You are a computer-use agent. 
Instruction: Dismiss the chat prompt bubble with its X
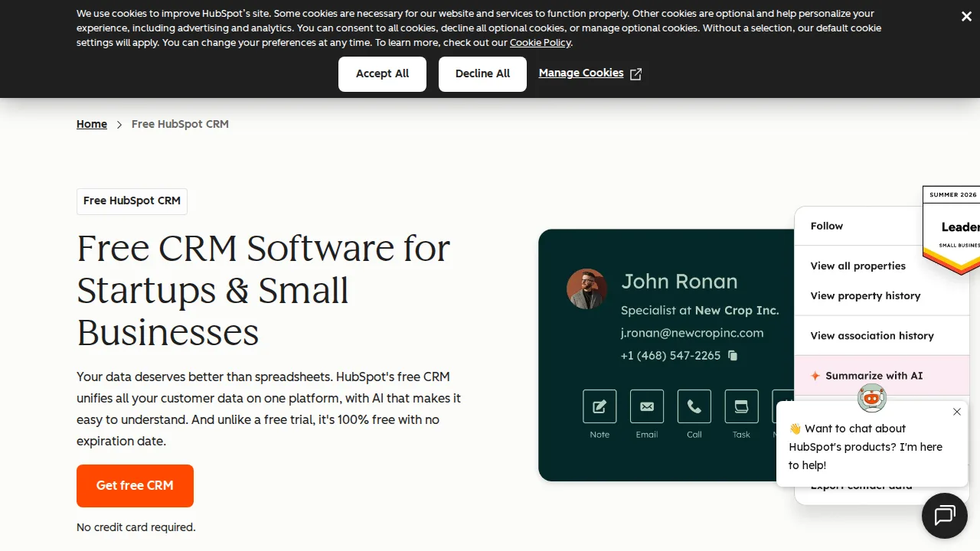[x=957, y=412]
